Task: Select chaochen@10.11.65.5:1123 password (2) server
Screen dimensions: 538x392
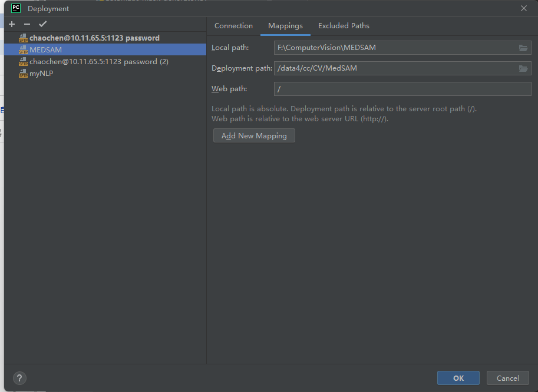Action: pos(99,62)
